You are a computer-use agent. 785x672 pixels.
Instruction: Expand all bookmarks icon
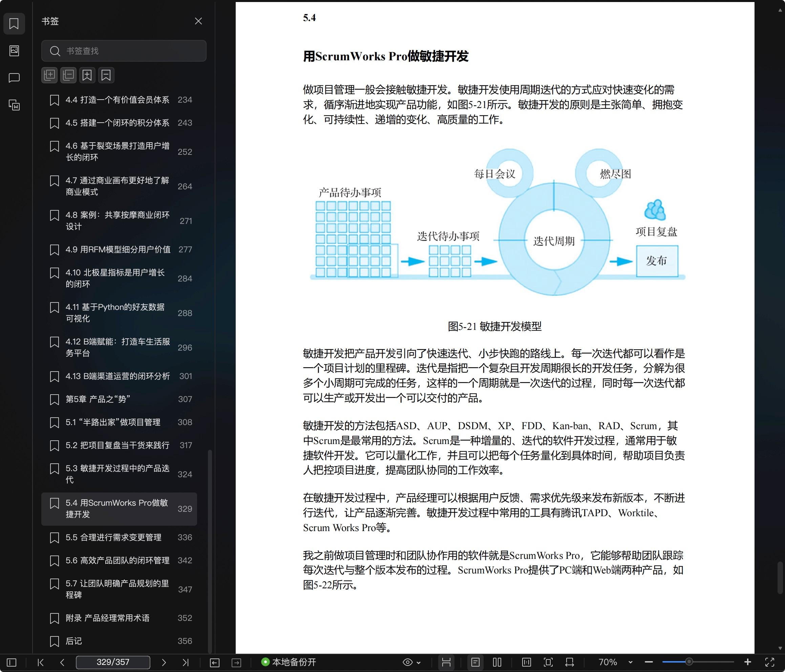49,75
